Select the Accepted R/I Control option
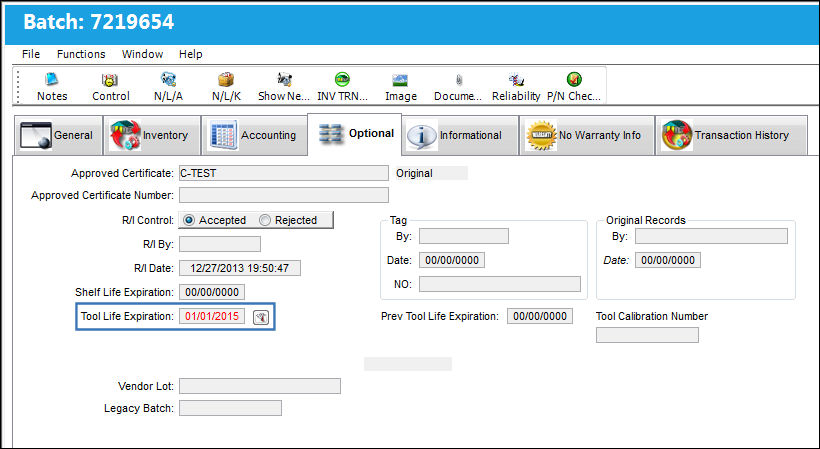Image resolution: width=820 pixels, height=449 pixels. (215, 220)
